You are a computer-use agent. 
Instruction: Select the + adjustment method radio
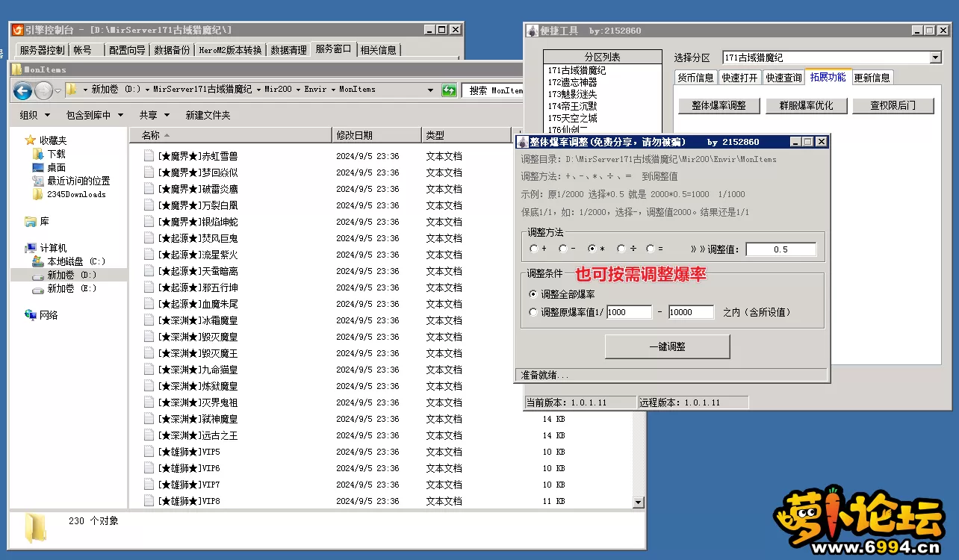tap(533, 249)
